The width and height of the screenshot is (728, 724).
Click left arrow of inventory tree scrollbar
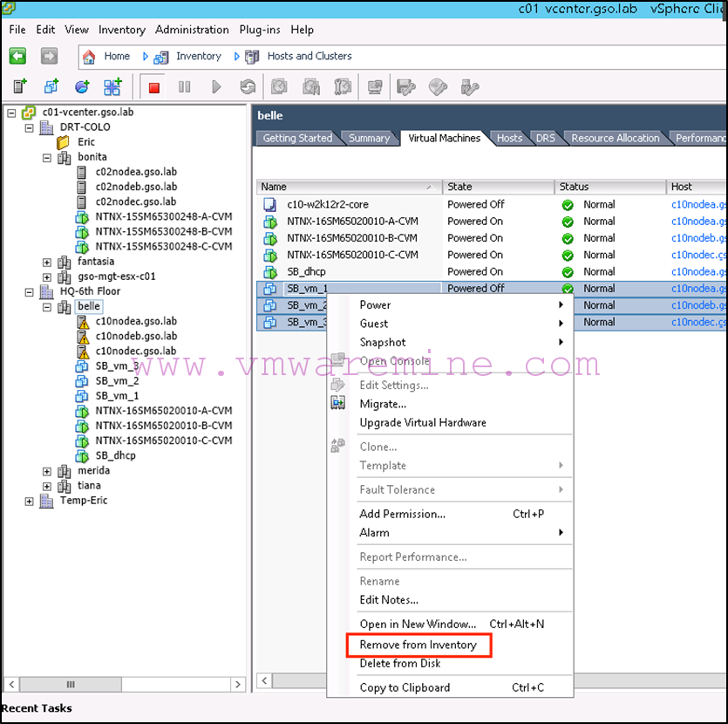click(x=11, y=684)
